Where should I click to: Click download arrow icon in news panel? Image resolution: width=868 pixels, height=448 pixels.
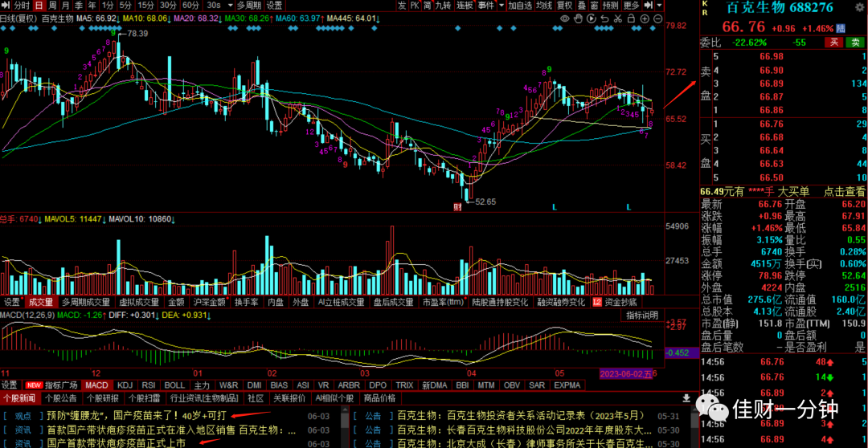coord(686,397)
